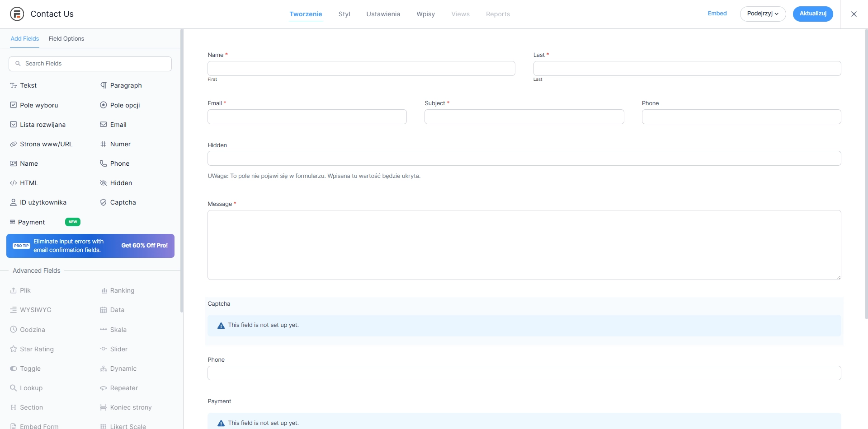The image size is (868, 429).
Task: Add a Lista rozwijana dropdown field
Action: [x=38, y=125]
